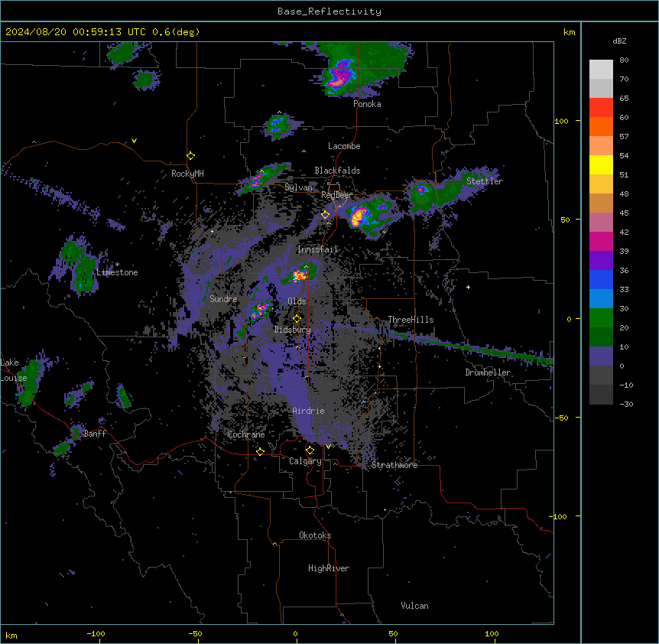
Task: Click the RedDeer city label
Action: coord(336,195)
